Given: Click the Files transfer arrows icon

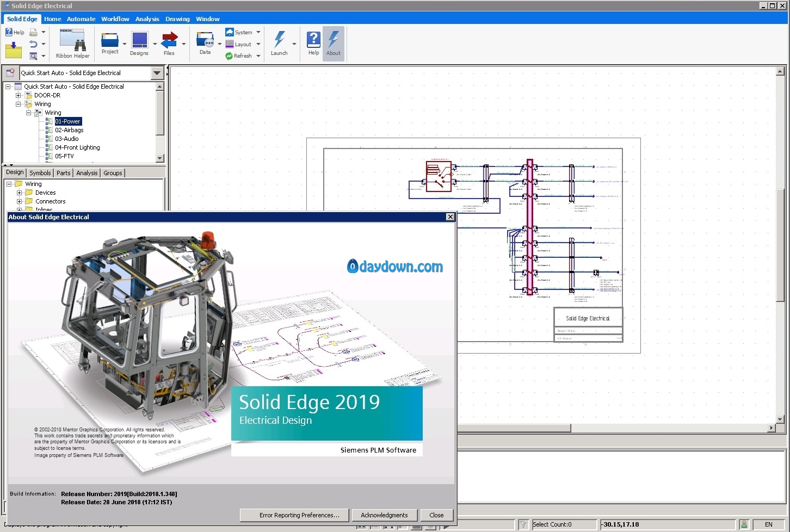Looking at the screenshot, I should point(169,40).
